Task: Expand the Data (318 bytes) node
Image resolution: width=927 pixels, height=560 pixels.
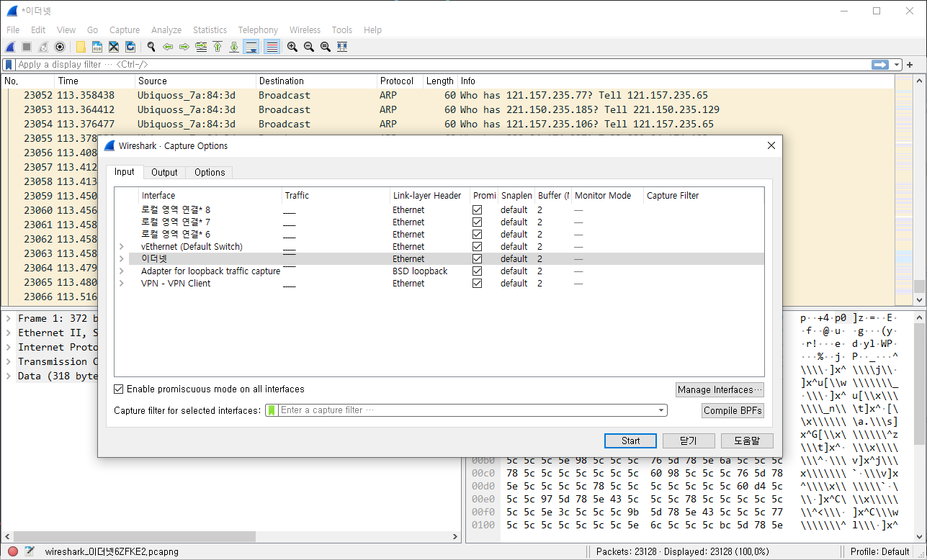Action: click(x=9, y=376)
